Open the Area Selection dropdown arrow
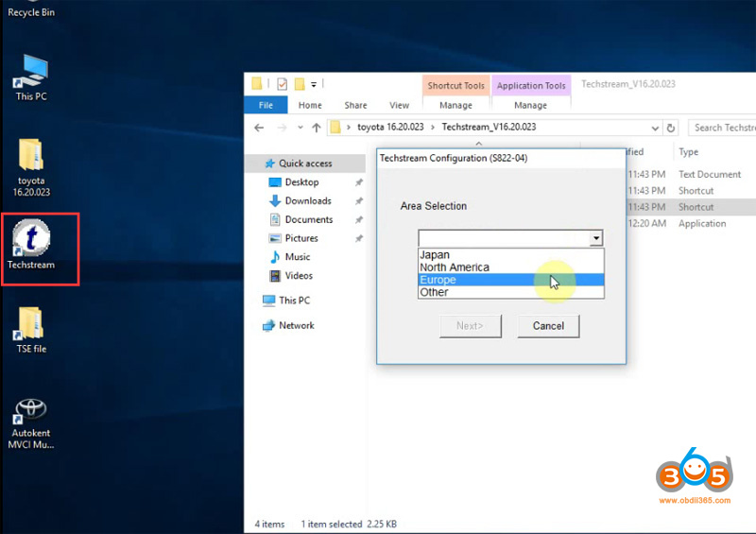 (595, 239)
